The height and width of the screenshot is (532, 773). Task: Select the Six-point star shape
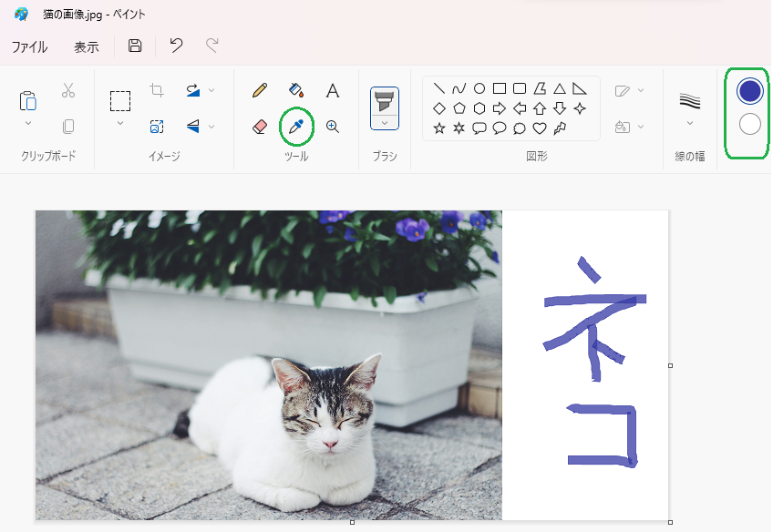[459, 128]
